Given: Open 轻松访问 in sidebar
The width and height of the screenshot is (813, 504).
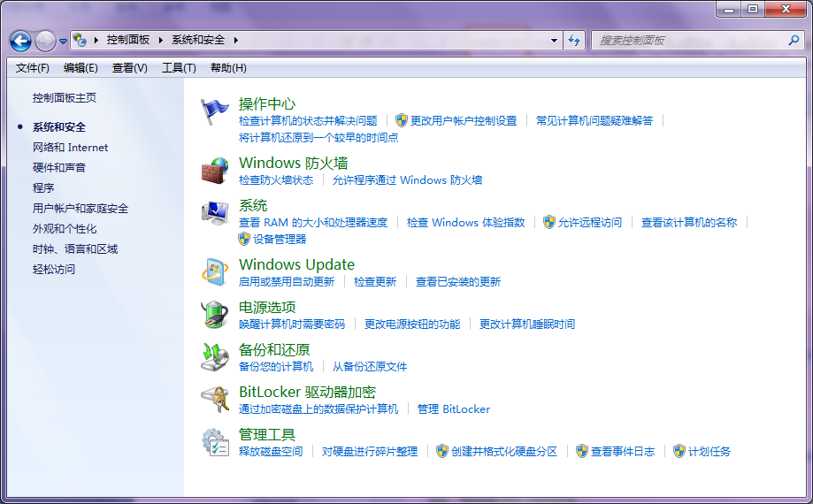Looking at the screenshot, I should (x=54, y=269).
